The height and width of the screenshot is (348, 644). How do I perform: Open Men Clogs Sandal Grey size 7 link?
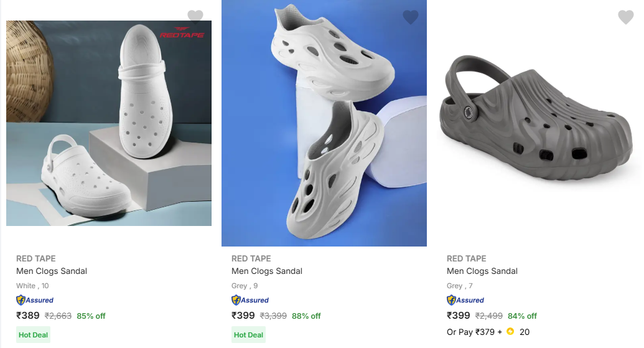[482, 271]
